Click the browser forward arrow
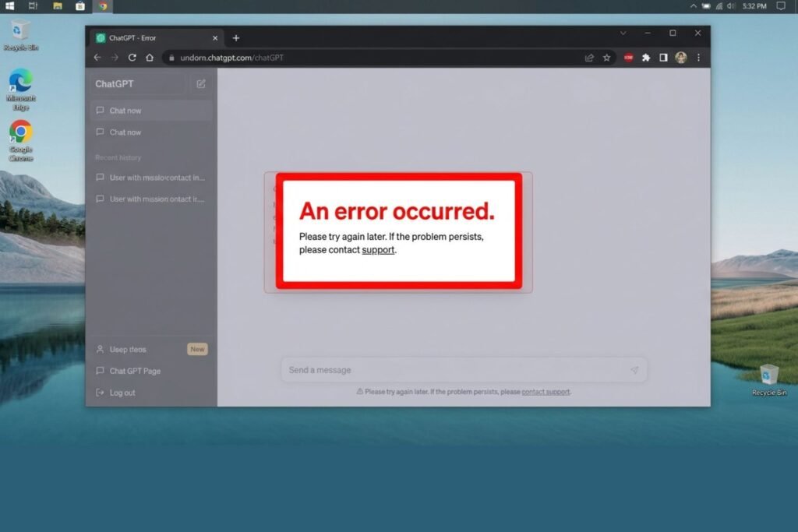Viewport: 798px width, 532px height. [115, 58]
